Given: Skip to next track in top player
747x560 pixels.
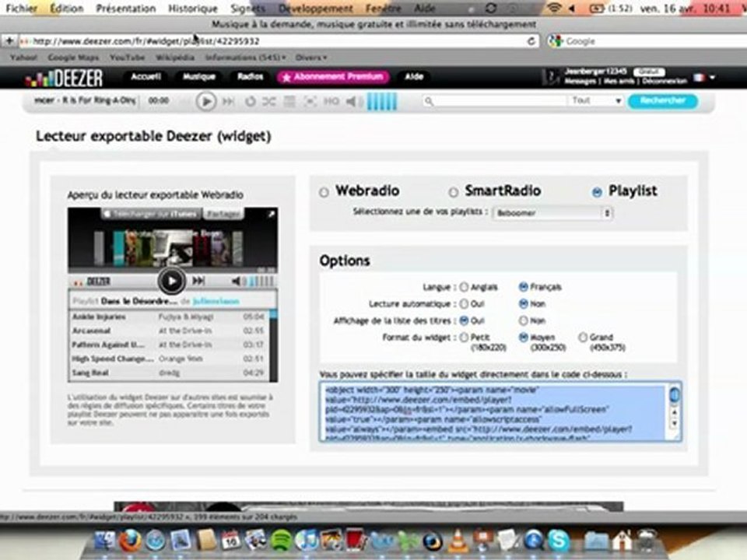Looking at the screenshot, I should click(228, 101).
